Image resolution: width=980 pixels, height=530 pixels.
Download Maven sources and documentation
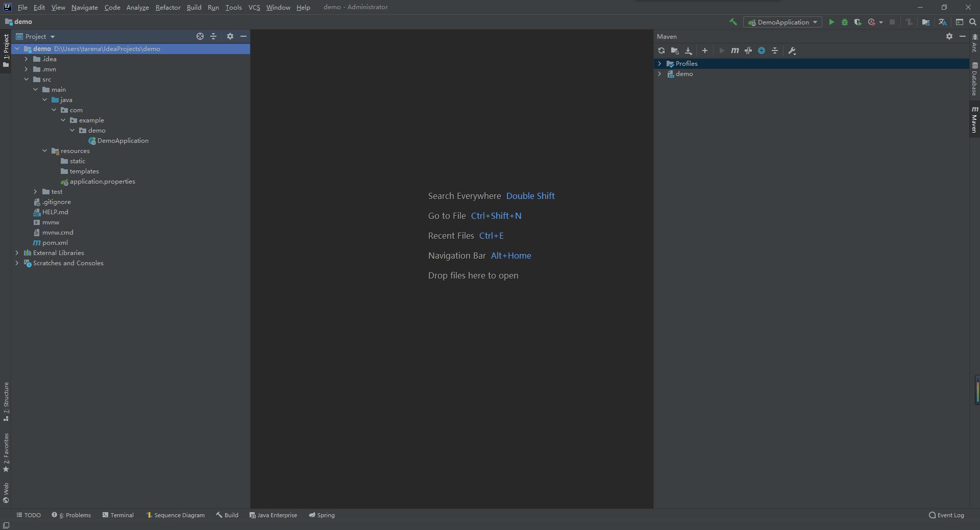[688, 51]
